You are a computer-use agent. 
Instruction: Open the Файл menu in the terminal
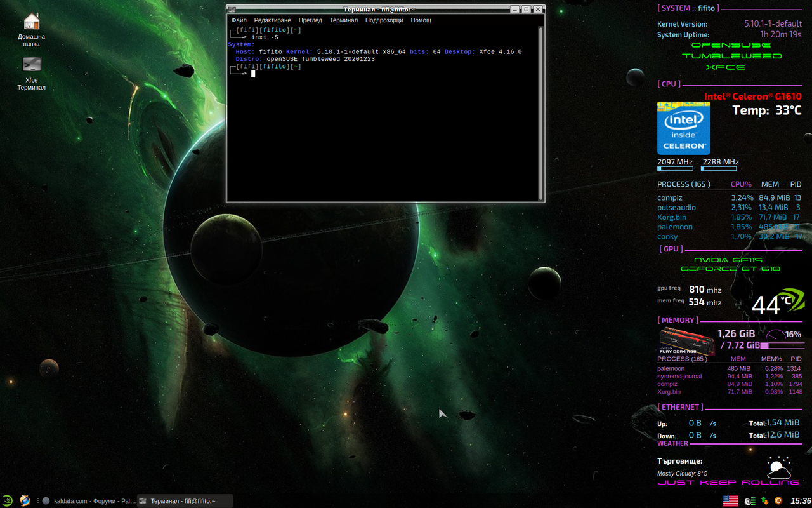pyautogui.click(x=239, y=20)
